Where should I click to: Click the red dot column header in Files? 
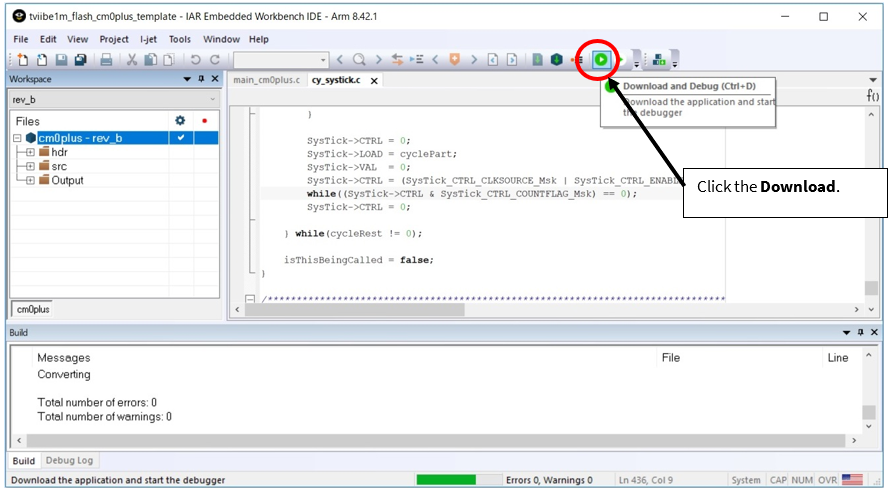coord(205,121)
